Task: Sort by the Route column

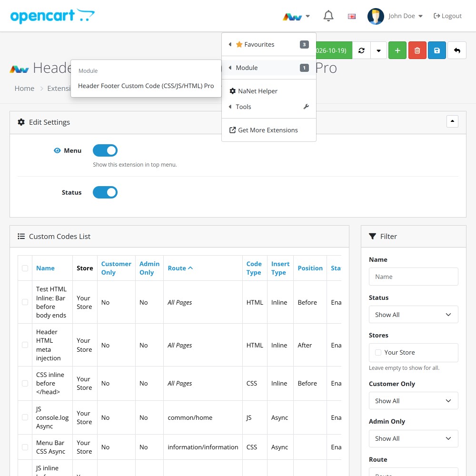Action: (180, 268)
